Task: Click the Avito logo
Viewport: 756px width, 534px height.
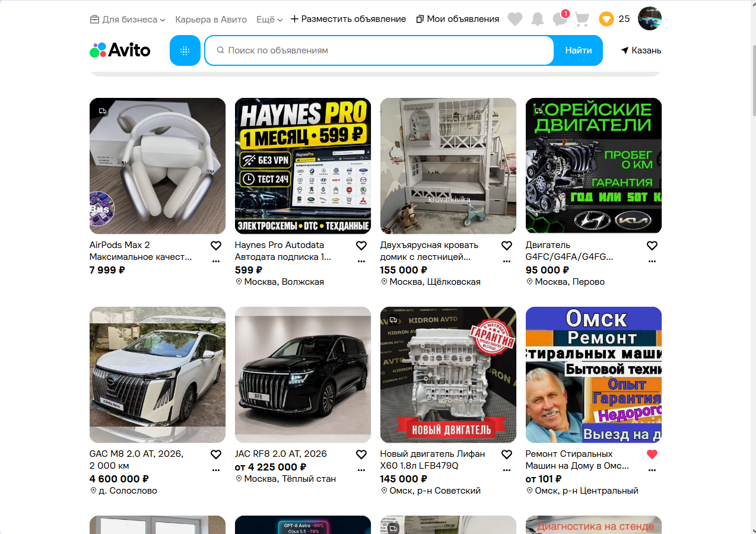Action: pyautogui.click(x=120, y=50)
